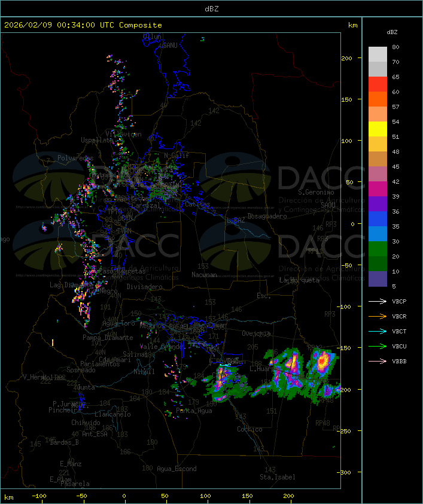Image resolution: width=423 pixels, height=504 pixels.
Task: Select the light gray 70-80 dBZ swatch
Action: (378, 54)
